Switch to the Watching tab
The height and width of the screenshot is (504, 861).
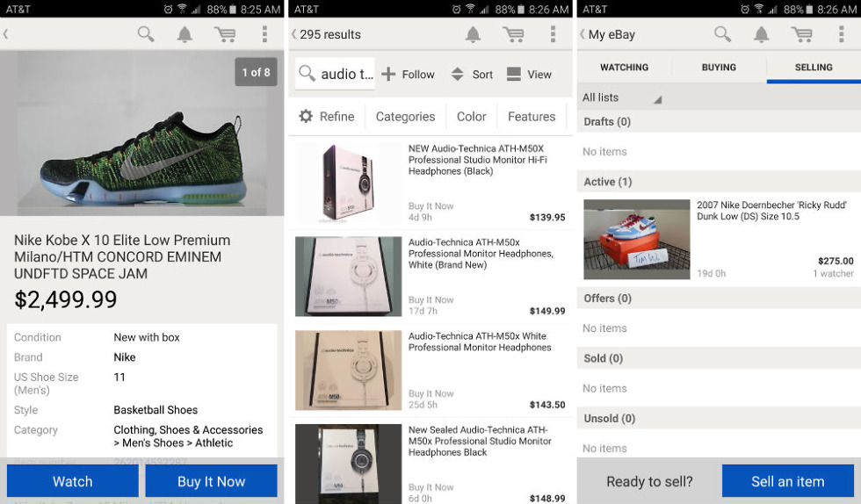click(624, 68)
